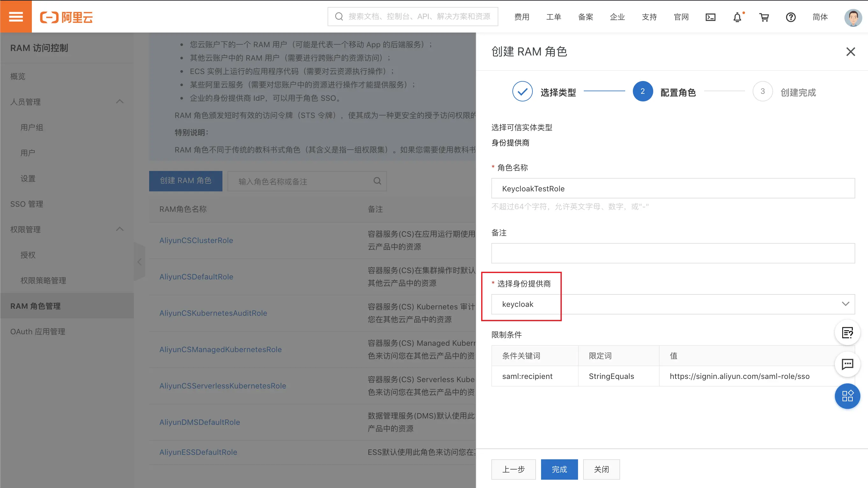Switch language using 简体 menu item
Viewport: 868px width, 488px height.
pos(820,17)
